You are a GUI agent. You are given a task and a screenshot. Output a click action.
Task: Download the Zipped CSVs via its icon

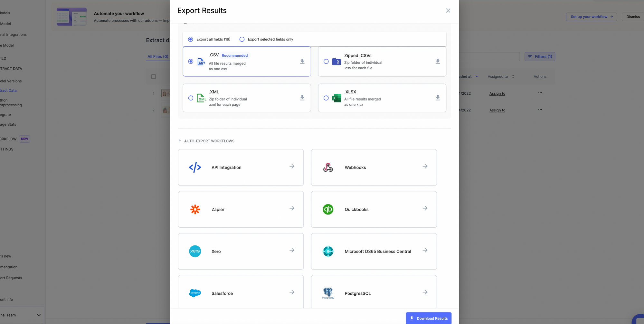tap(437, 62)
